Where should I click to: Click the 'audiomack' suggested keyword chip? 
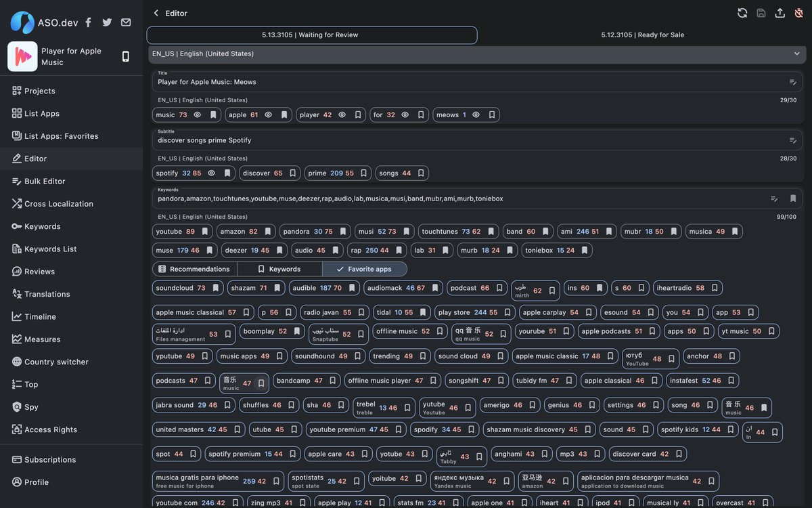tap(402, 288)
